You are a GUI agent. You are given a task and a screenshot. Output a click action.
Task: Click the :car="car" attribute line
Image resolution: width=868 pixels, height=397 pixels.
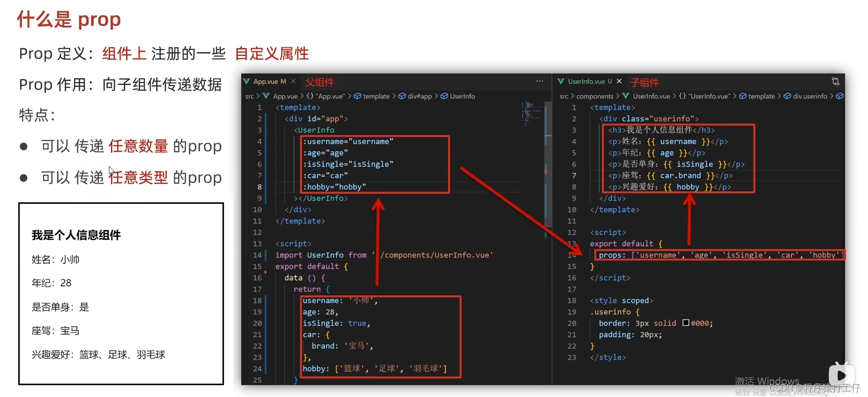point(325,176)
